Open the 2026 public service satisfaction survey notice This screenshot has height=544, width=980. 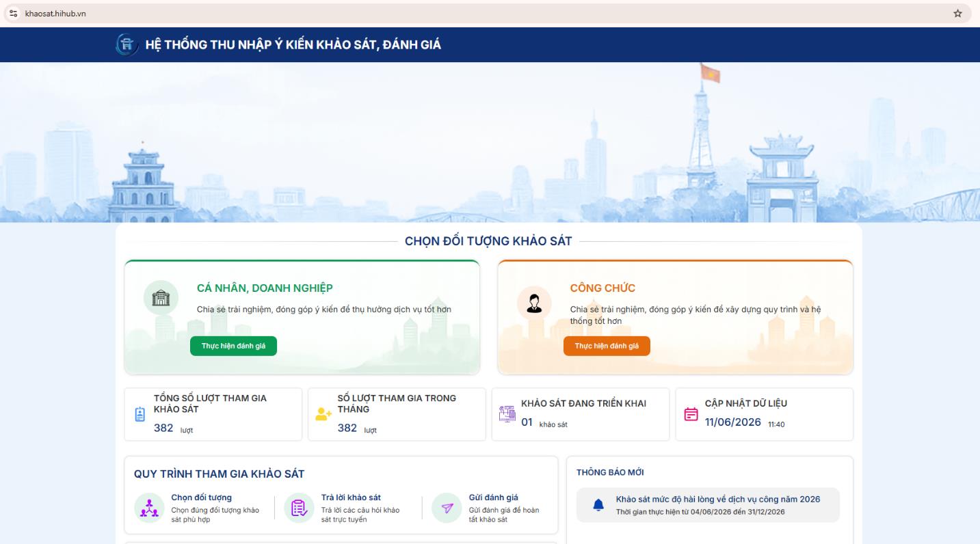(708, 505)
